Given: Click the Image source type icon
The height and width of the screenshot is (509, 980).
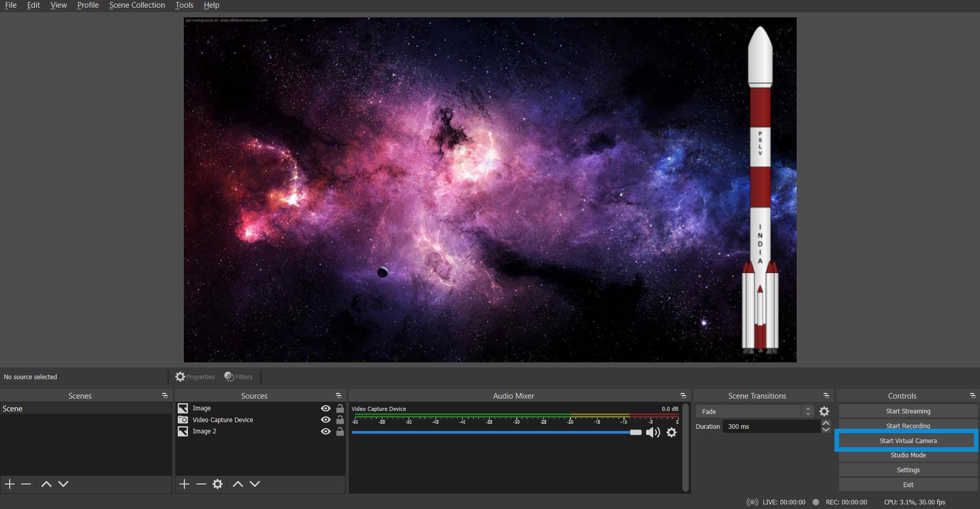Looking at the screenshot, I should [183, 408].
